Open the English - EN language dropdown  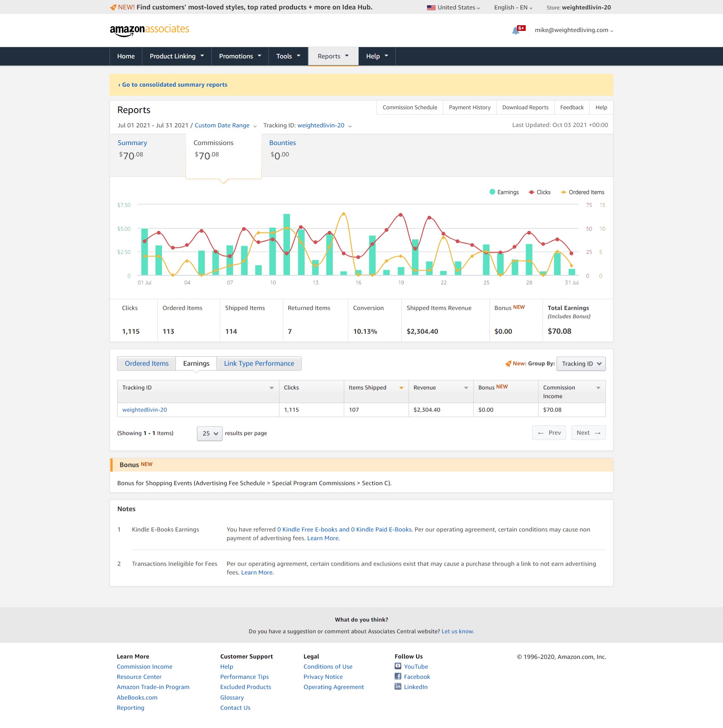[x=513, y=8]
